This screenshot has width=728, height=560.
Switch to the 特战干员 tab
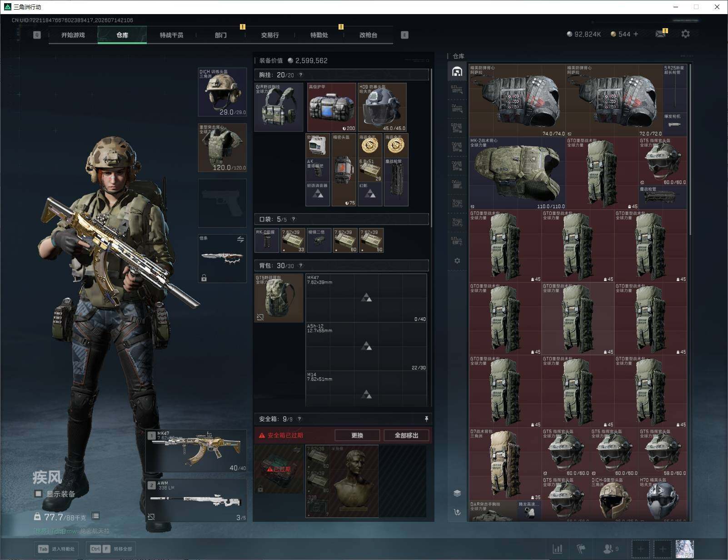171,35
